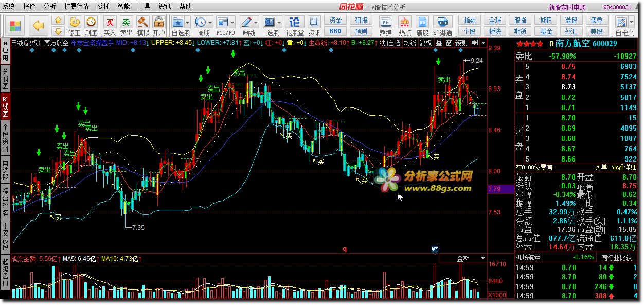
Task: Click the 板块 sector button
Action: 495,31
